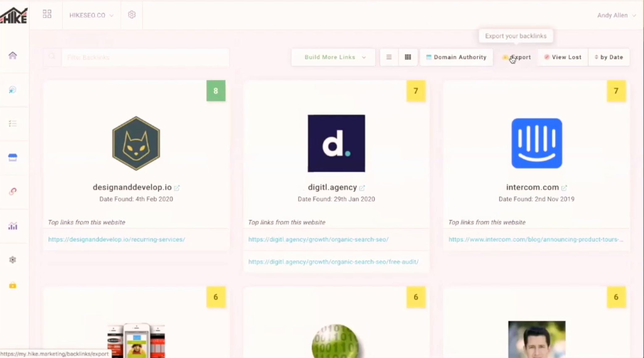Open the reports chart sidebar icon
The width and height of the screenshot is (644, 358).
(x=13, y=226)
